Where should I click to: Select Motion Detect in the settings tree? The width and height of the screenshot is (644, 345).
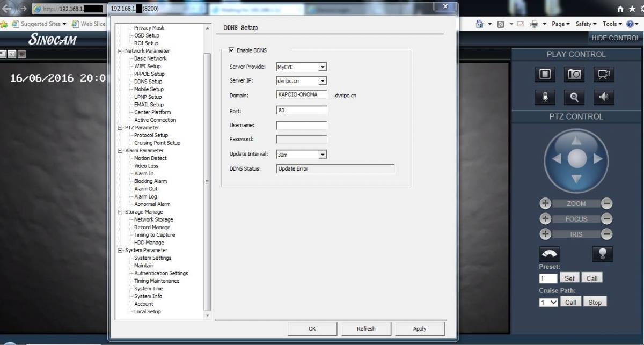click(150, 158)
